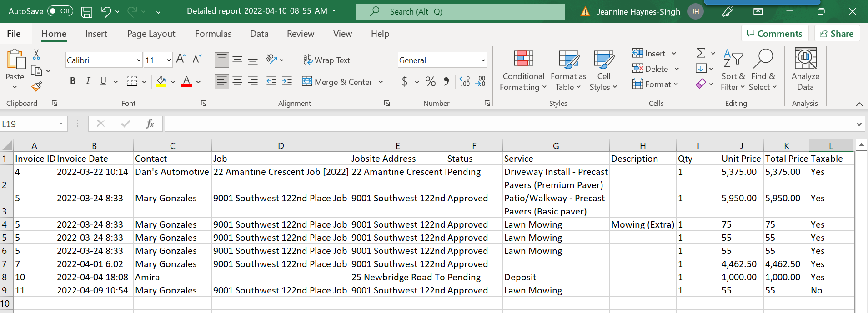Open the Page Layout tab

pos(151,34)
